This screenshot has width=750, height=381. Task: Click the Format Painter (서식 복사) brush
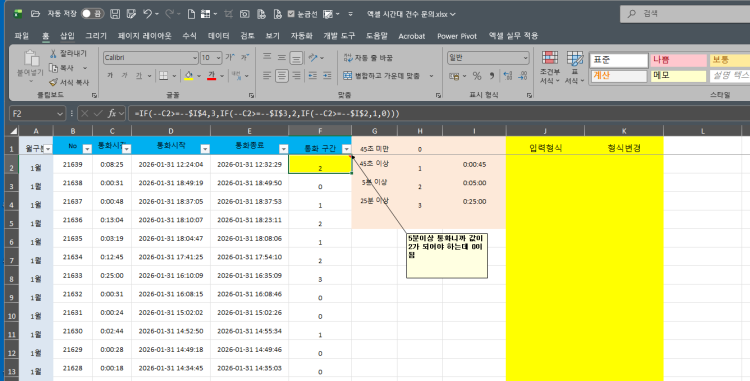pyautogui.click(x=53, y=82)
